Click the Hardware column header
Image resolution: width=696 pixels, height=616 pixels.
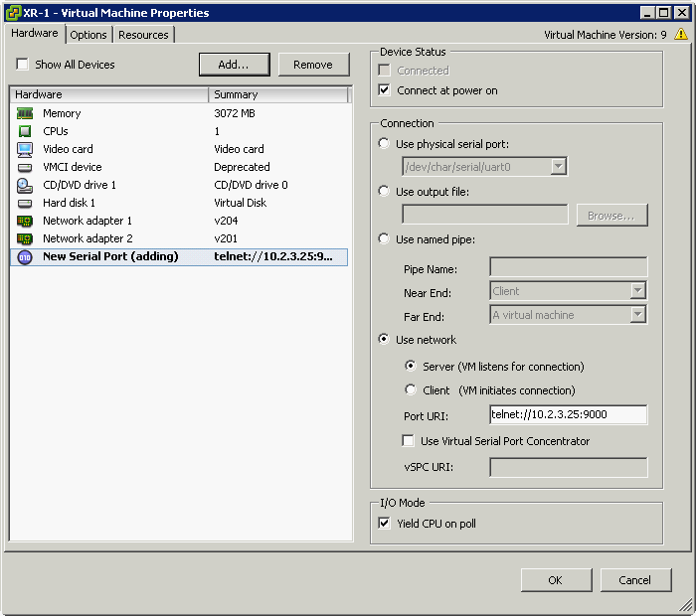coord(108,94)
